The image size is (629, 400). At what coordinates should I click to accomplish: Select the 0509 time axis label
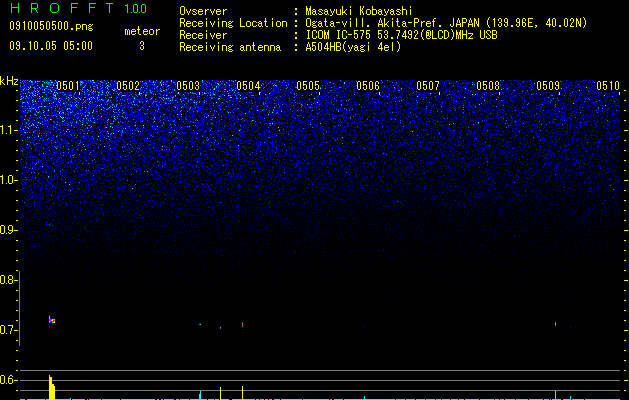[548, 86]
